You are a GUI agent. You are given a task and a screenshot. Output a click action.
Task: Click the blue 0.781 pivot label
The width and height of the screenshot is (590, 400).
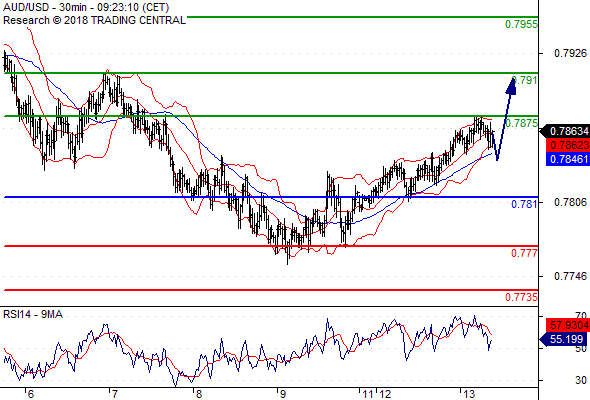[524, 204]
